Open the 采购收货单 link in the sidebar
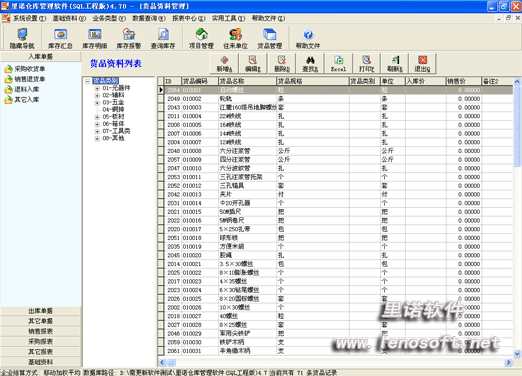Viewport: 522px width, 376px height. pos(29,69)
